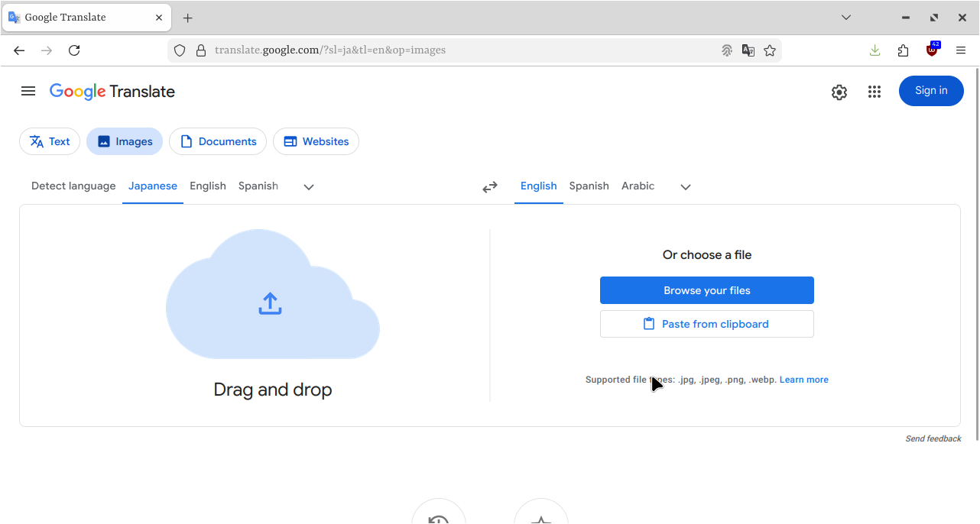
Task: Click Send feedback link
Action: point(933,438)
